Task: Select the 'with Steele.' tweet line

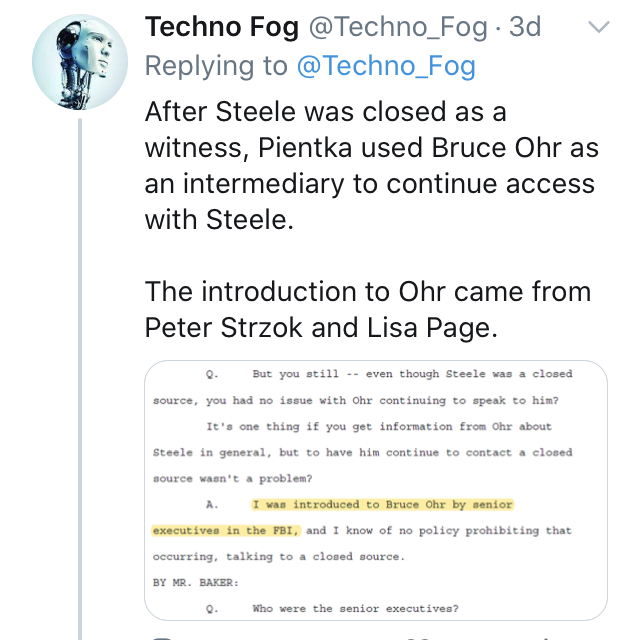Action: pyautogui.click(x=219, y=220)
